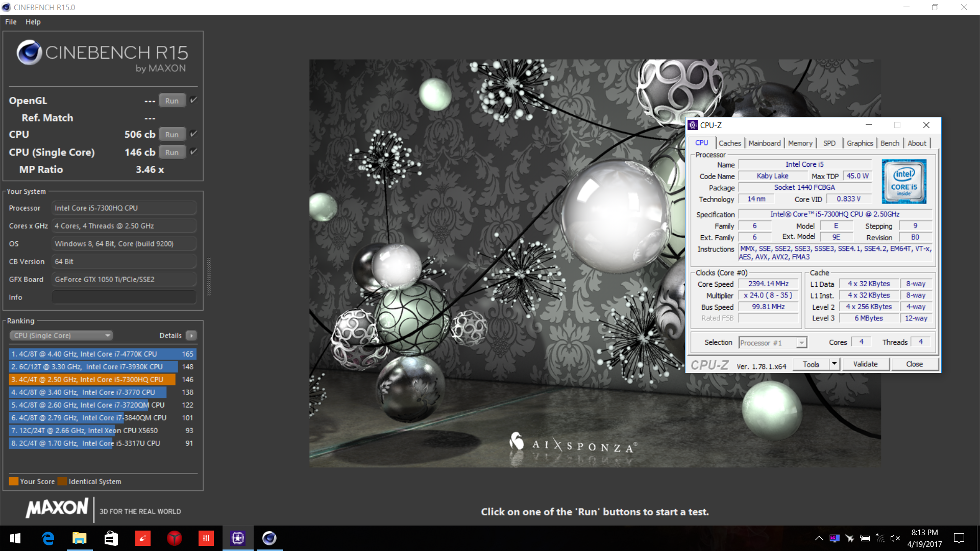Check the battery status tray icon
The image size is (980, 551).
[865, 538]
